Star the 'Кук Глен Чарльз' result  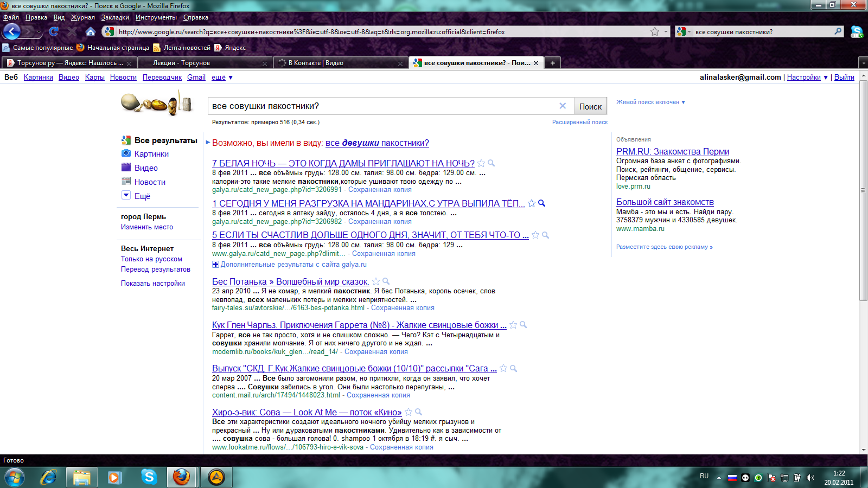coord(513,325)
